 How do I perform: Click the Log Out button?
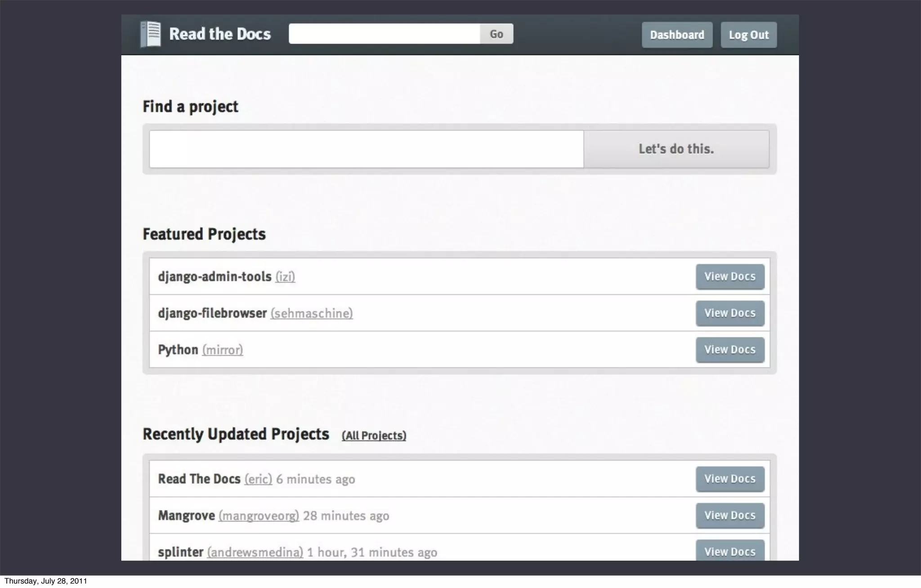[749, 35]
